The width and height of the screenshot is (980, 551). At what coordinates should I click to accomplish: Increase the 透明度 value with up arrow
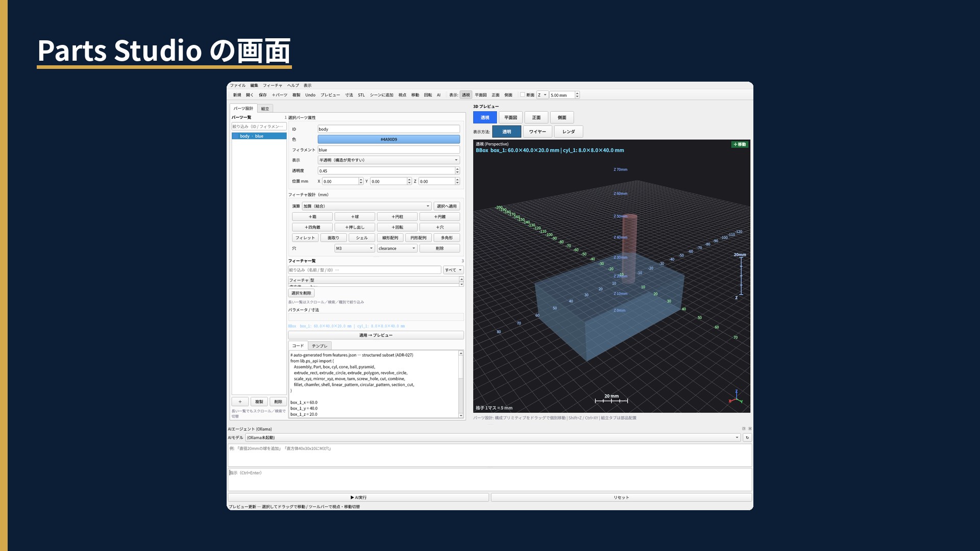pyautogui.click(x=457, y=169)
